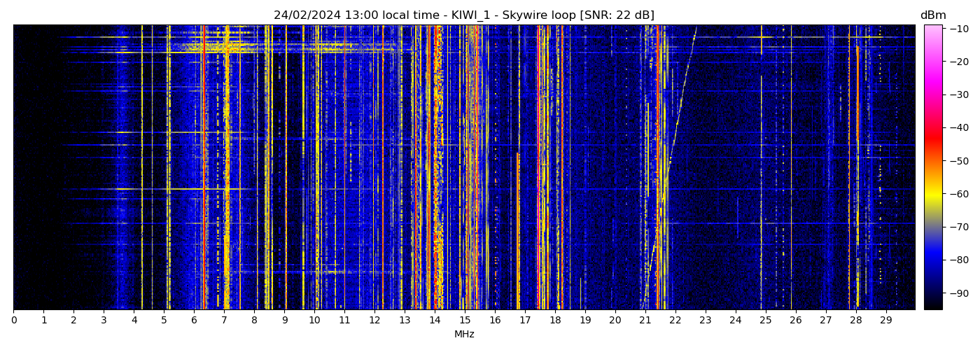Click the dBm colorbar label
Screen dimensions: 980x350
pos(932,15)
